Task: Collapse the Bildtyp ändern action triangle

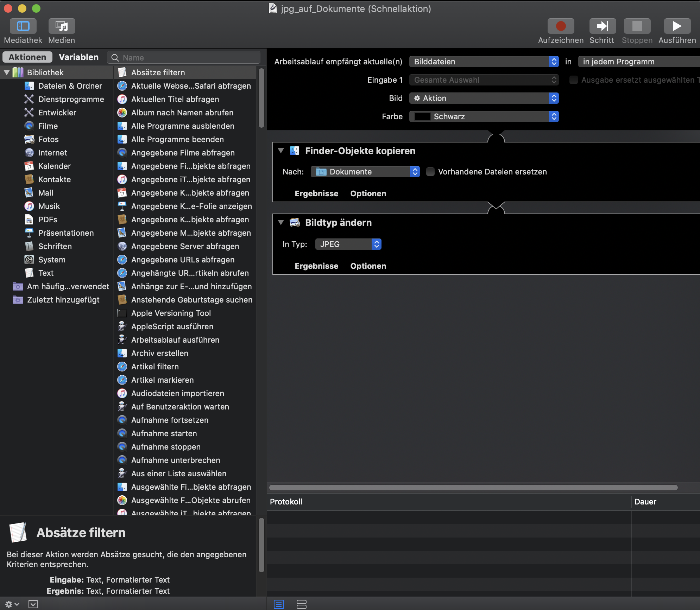Action: pyautogui.click(x=281, y=222)
